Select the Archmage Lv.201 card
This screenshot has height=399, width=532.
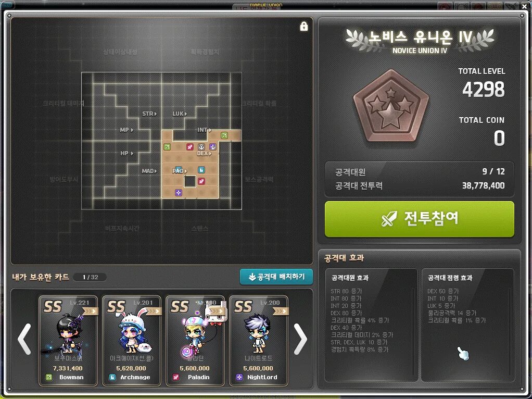tap(131, 341)
